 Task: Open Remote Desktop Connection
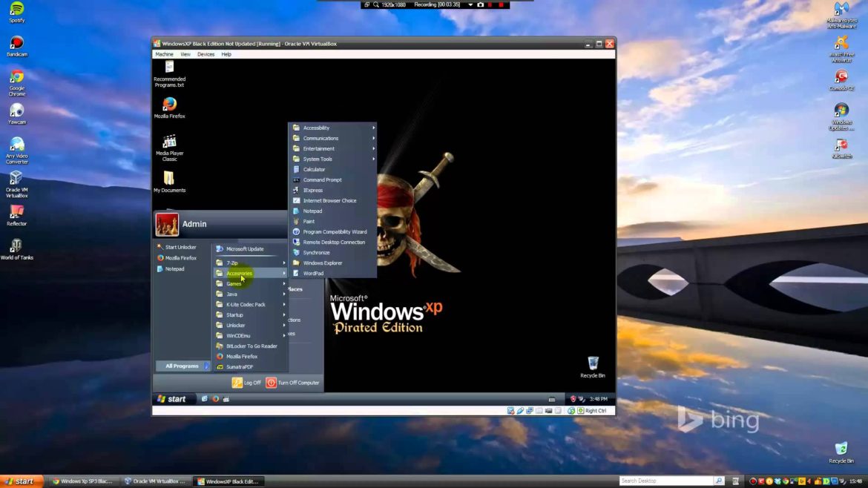pyautogui.click(x=332, y=243)
